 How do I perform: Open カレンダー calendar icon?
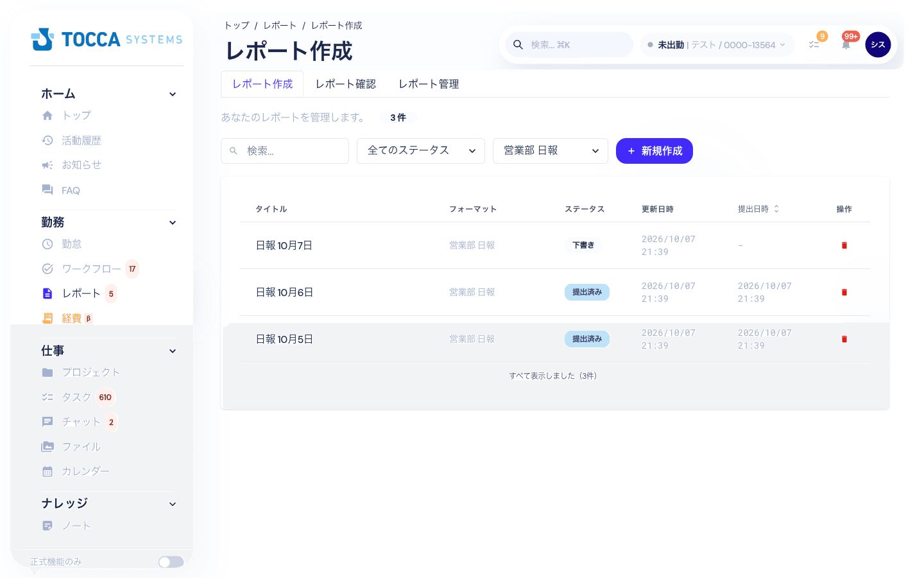pyautogui.click(x=47, y=471)
